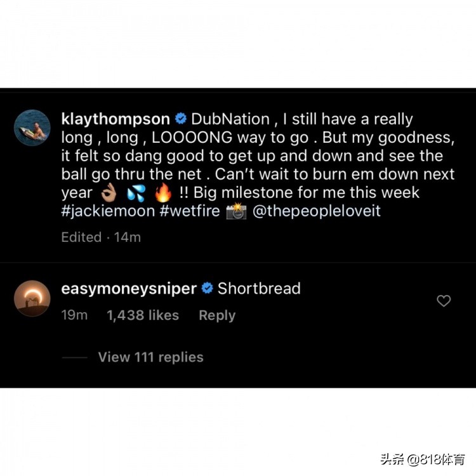The image size is (476, 476).
Task: Tap the klaythompson username
Action: [x=116, y=119]
